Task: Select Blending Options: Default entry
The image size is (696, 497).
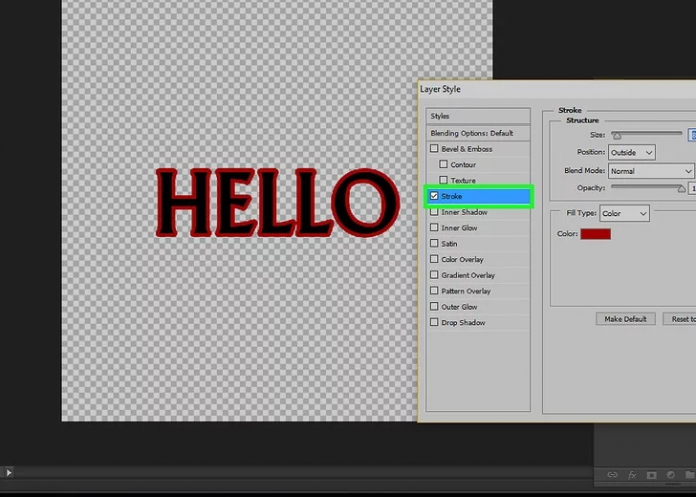Action: click(x=477, y=133)
